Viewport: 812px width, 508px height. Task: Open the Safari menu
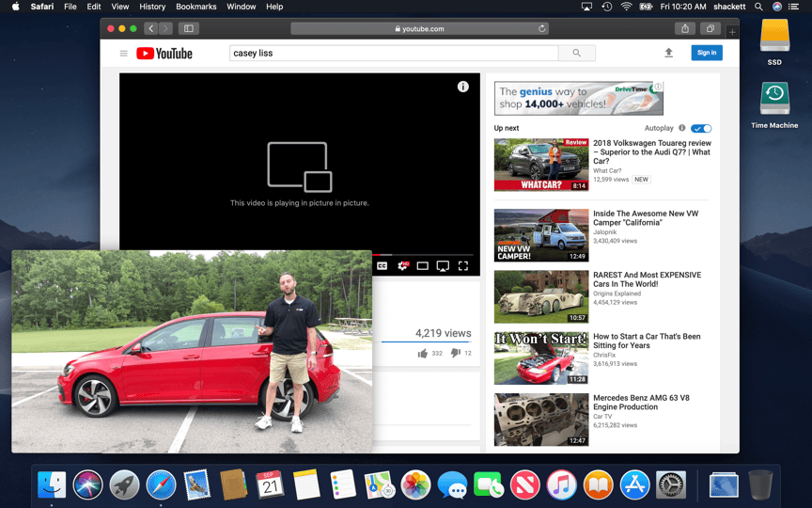coord(42,7)
